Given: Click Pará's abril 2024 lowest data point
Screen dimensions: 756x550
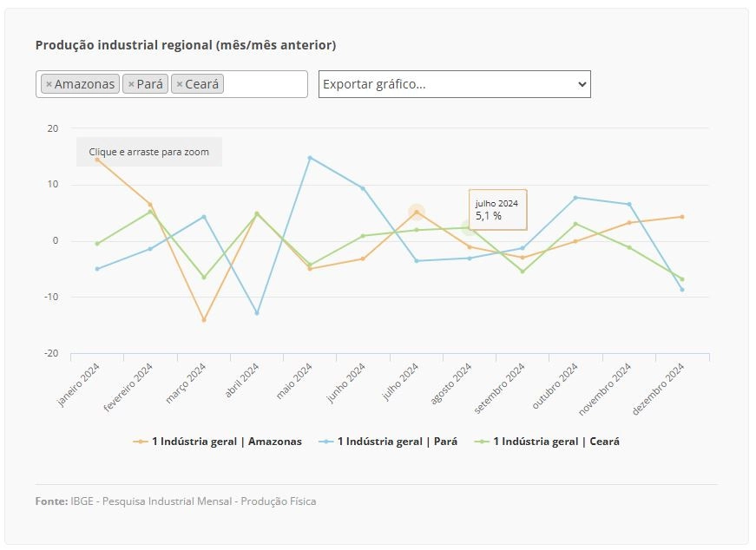Looking at the screenshot, I should coord(257,313).
